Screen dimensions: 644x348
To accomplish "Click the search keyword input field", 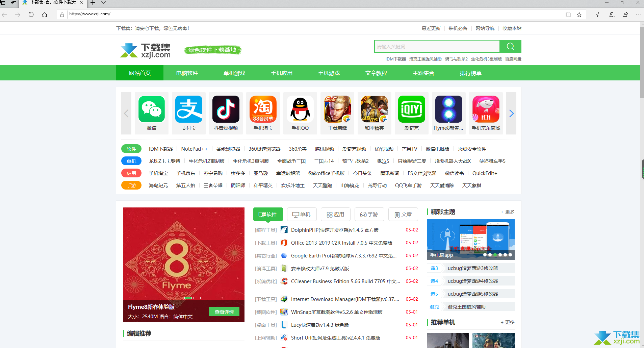I will 437,46.
